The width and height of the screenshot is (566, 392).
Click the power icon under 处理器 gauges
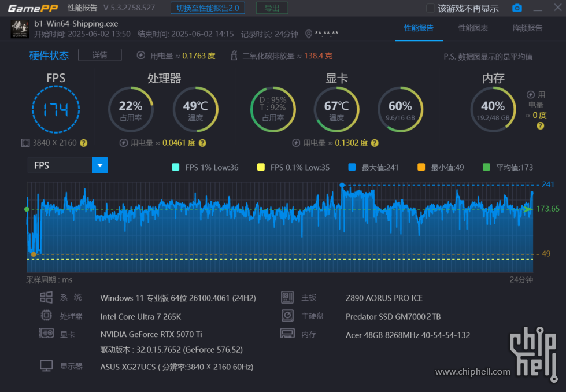click(124, 143)
